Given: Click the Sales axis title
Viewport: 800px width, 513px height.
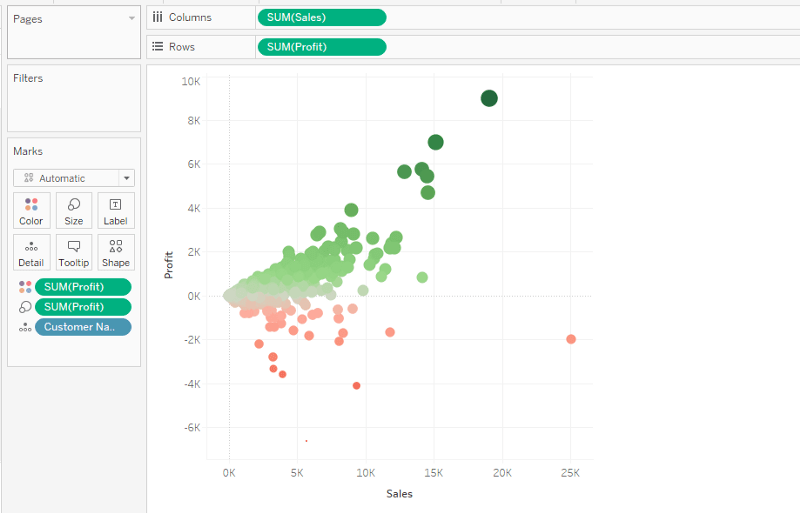Looking at the screenshot, I should tap(399, 493).
